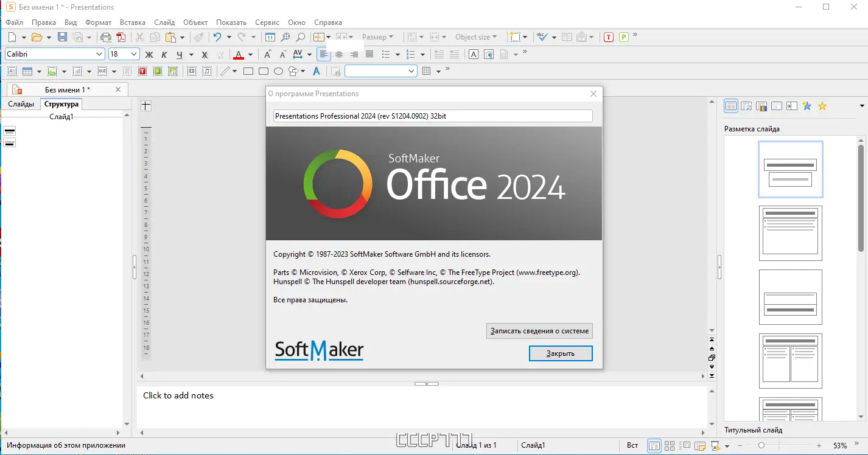The width and height of the screenshot is (868, 455).
Task: Export the presentation as PDF
Action: tap(122, 36)
